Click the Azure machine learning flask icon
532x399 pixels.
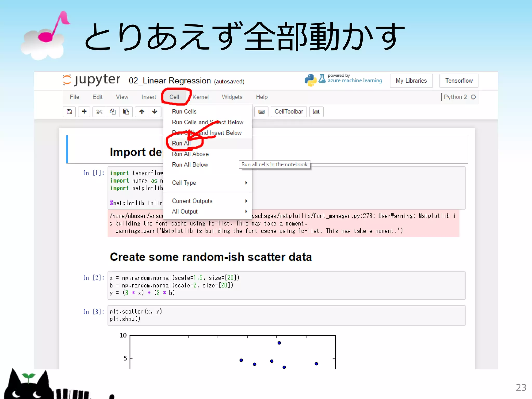322,79
